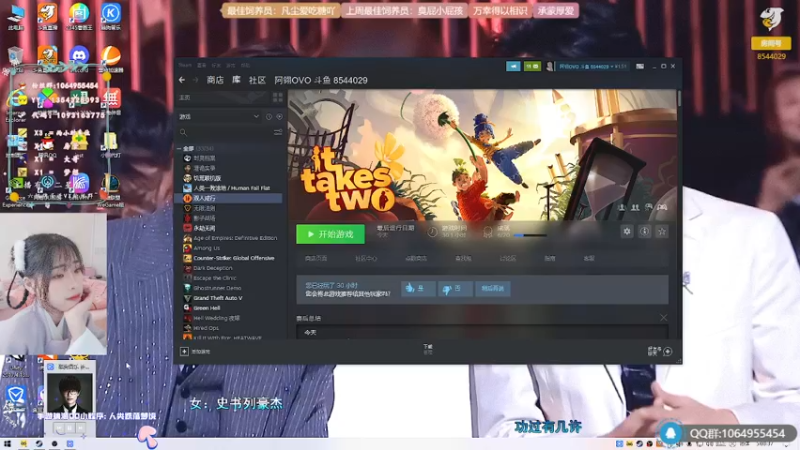This screenshot has width=800, height=450.
Task: Switch to the 库 library tab
Action: coord(236,80)
